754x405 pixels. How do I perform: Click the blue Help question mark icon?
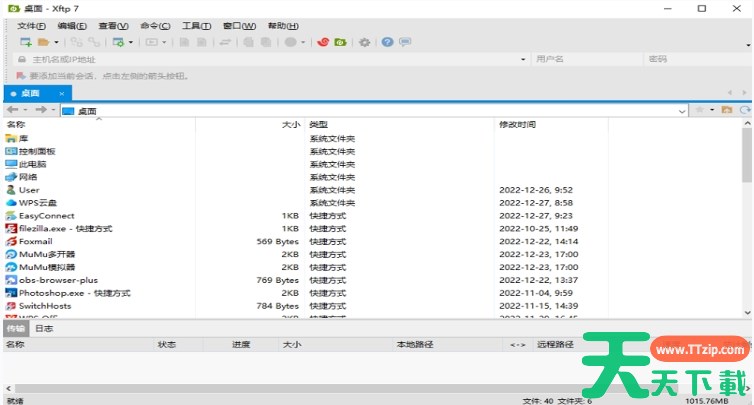tap(386, 42)
